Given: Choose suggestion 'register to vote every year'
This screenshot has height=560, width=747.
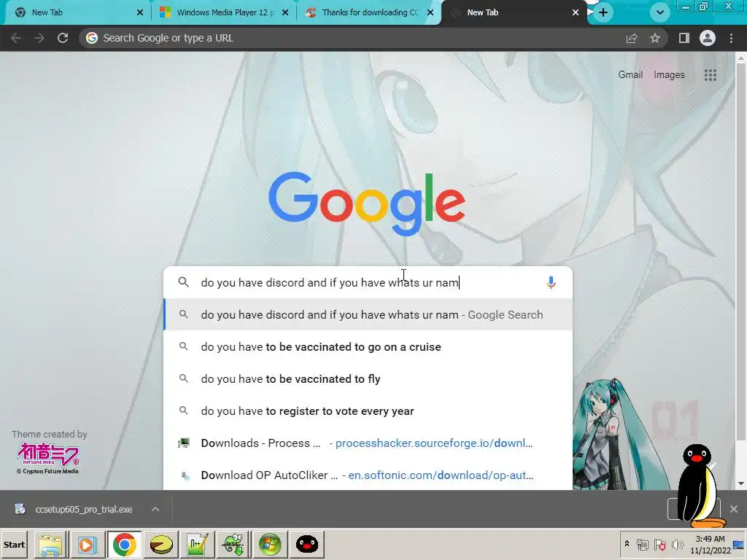Looking at the screenshot, I should [x=368, y=411].
